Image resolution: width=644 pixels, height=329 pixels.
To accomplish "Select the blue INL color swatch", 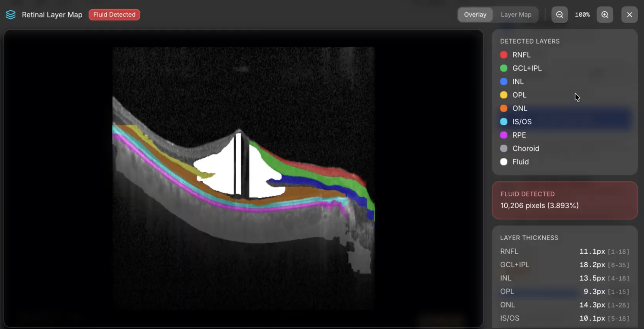I will (504, 82).
